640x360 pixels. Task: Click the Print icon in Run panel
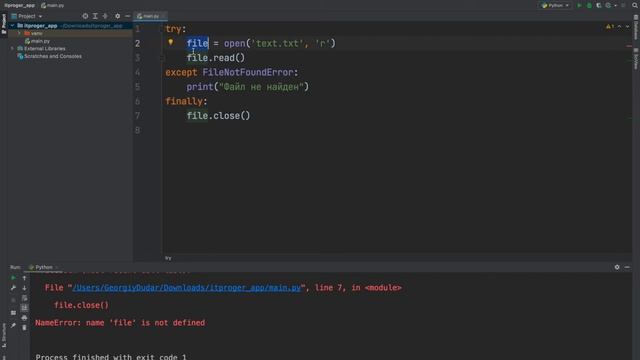click(24, 318)
